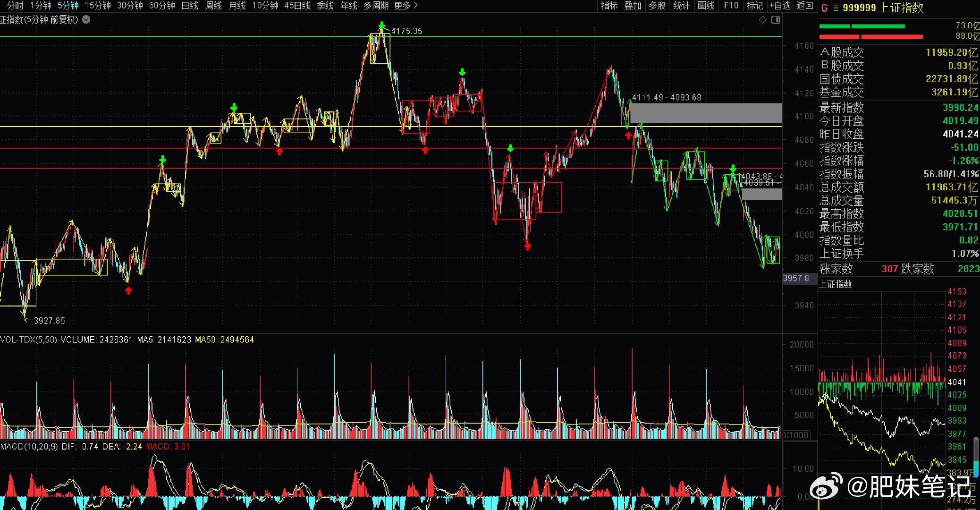Show the 日线 daily chart
980x510 pixels.
tap(190, 5)
